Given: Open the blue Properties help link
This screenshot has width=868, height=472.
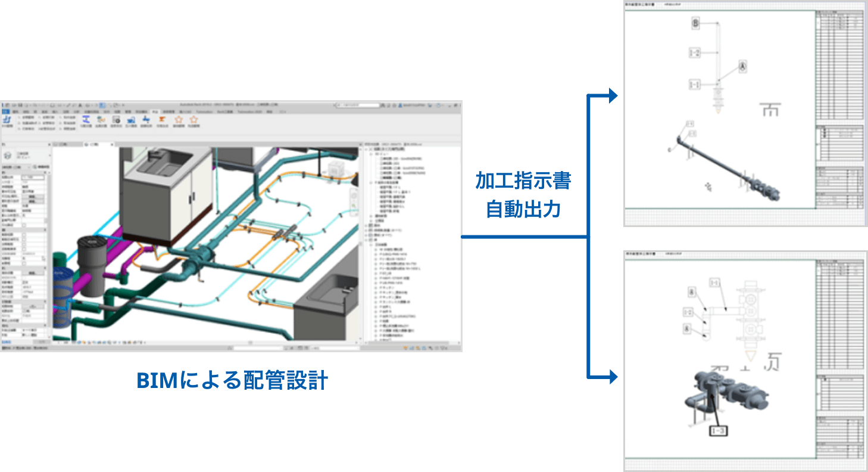Looking at the screenshot, I should (x=6, y=342).
